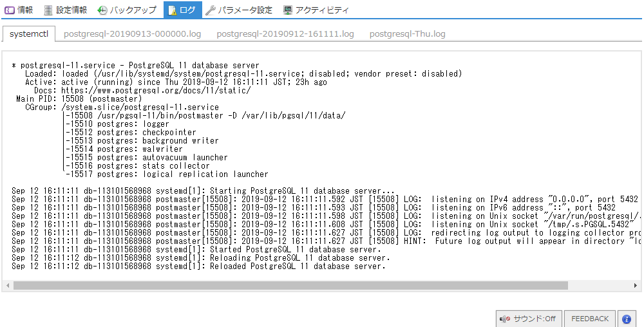Click the left arrow of horizontal scrollbar

[x=8, y=285]
